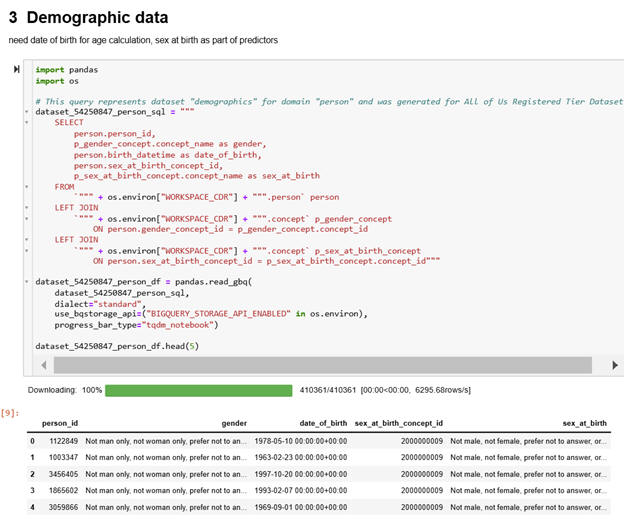The width and height of the screenshot is (624, 520).
Task: Click the code comment line about demographics dataset
Action: point(329,102)
